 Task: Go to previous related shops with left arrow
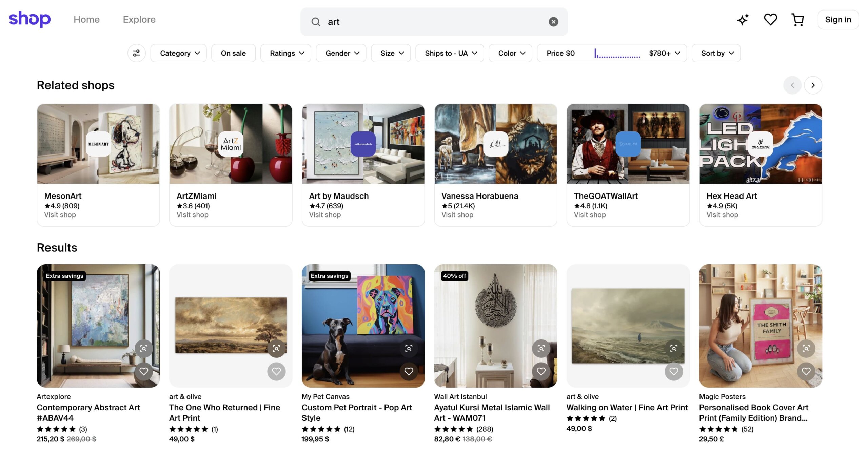coord(792,85)
